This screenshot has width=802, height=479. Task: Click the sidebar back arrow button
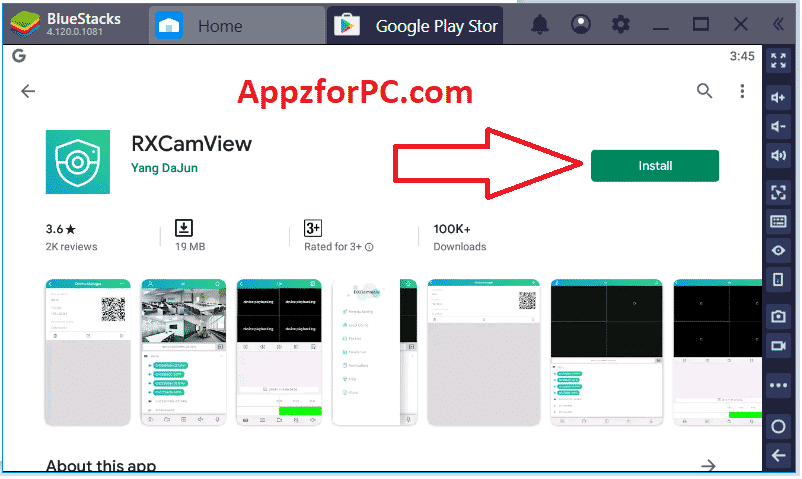[x=778, y=455]
